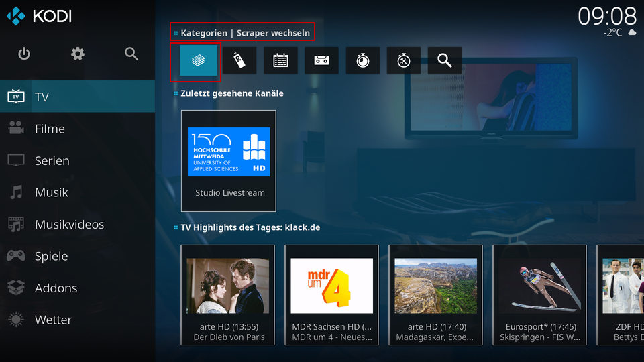This screenshot has width=644, height=362.
Task: Click the film-note icon beside Musikvideos
Action: (x=16, y=224)
